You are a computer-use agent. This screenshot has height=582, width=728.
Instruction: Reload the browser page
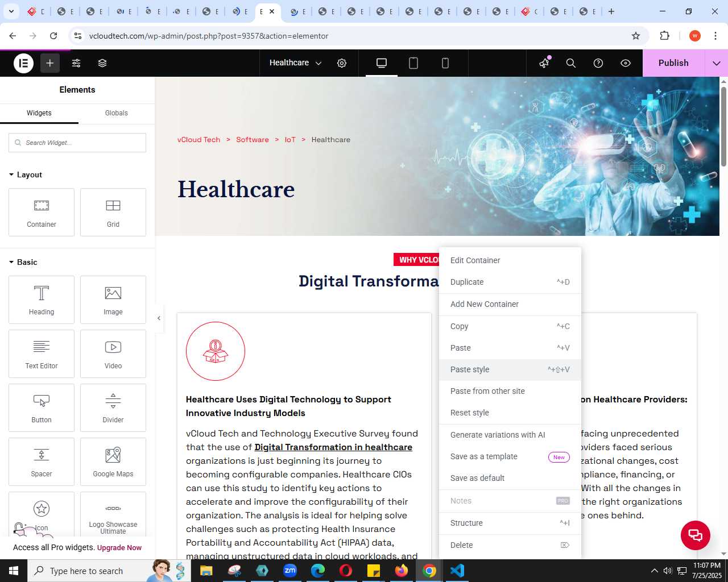point(53,36)
